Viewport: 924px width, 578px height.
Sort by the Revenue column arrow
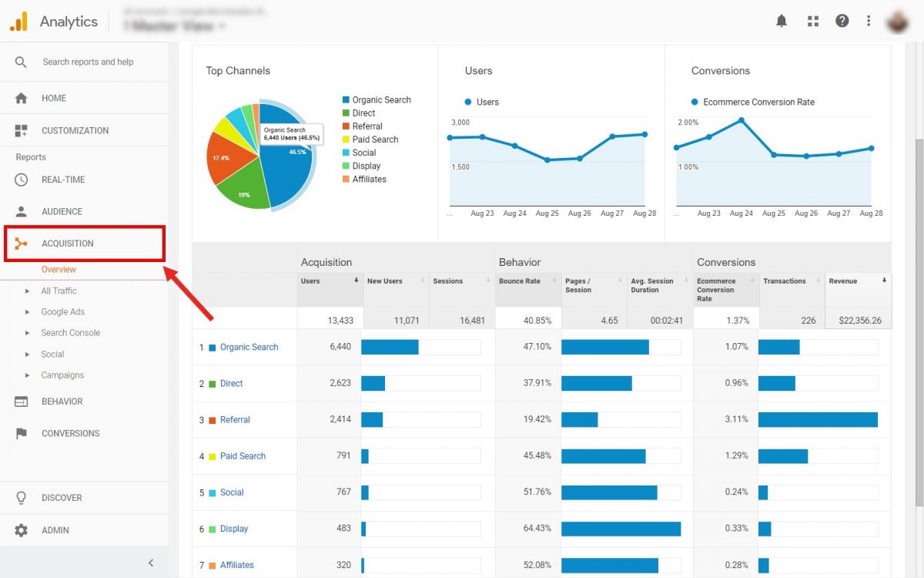click(x=884, y=281)
